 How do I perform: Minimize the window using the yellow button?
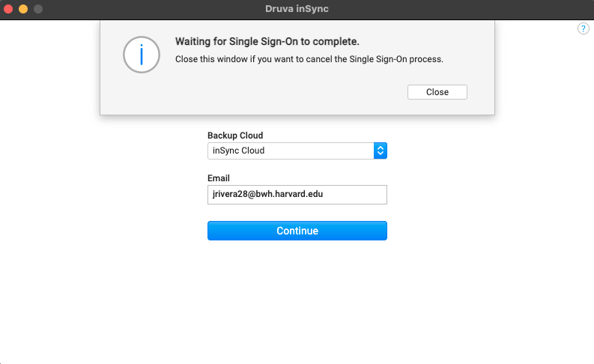coord(23,9)
